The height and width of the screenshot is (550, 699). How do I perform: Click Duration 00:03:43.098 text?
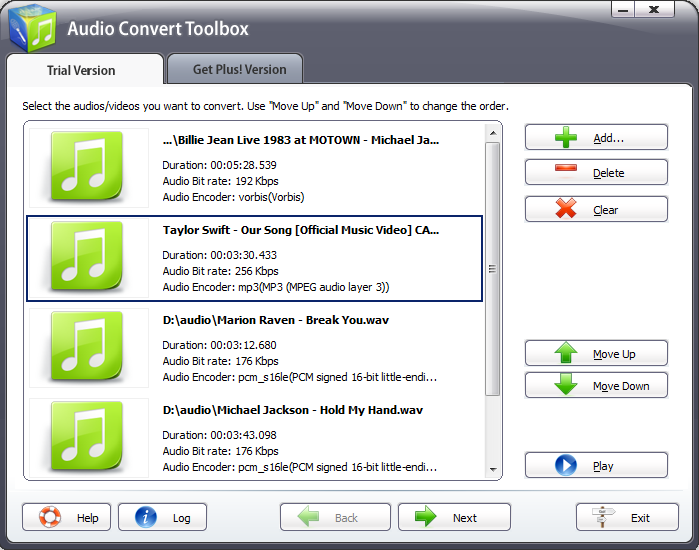[x=219, y=435]
